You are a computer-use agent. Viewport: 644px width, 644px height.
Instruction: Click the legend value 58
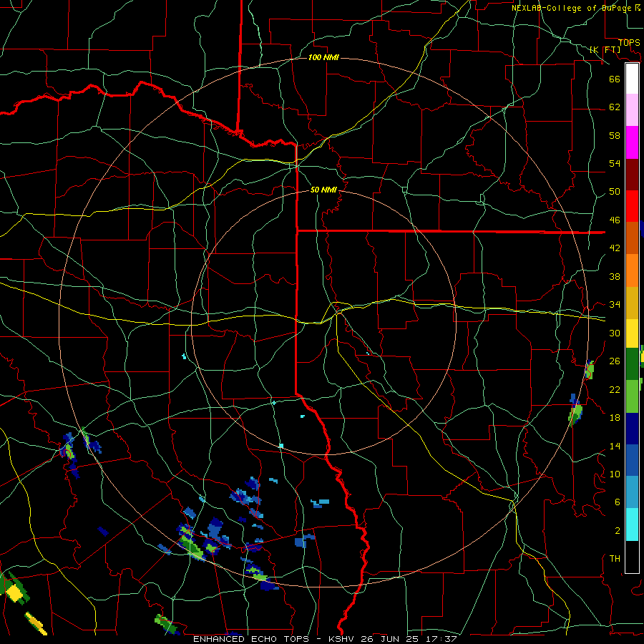click(x=615, y=135)
